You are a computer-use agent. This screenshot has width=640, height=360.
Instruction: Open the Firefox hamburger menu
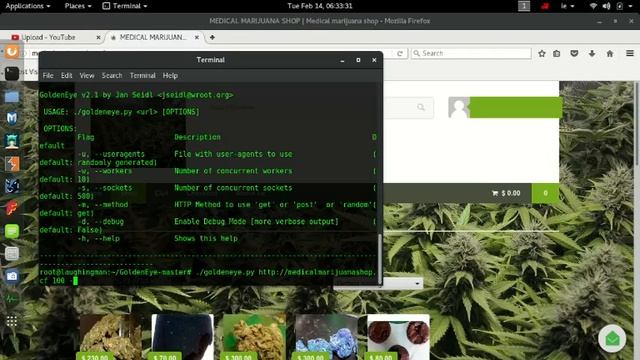point(630,53)
